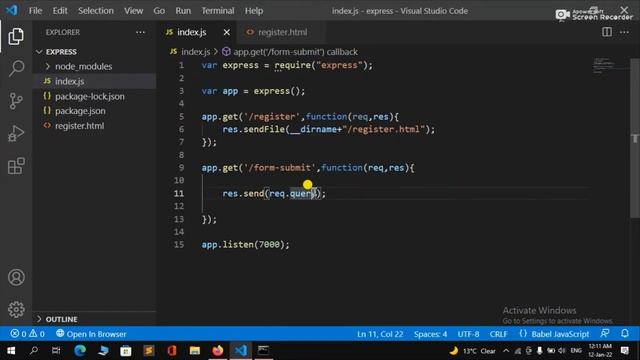Expand the OUTLINE section

61,319
